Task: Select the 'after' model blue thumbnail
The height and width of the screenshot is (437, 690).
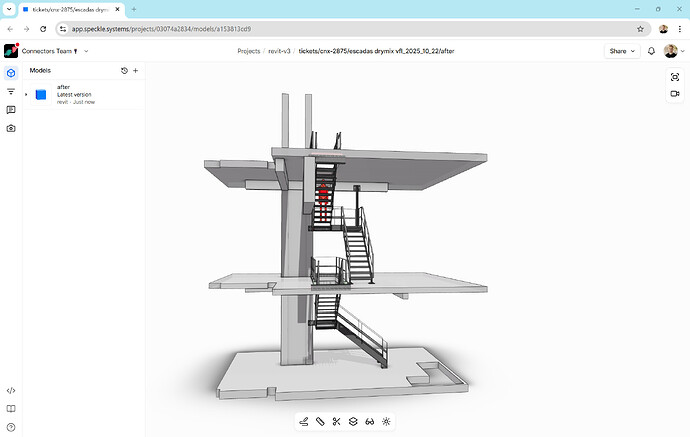Action: (41, 95)
